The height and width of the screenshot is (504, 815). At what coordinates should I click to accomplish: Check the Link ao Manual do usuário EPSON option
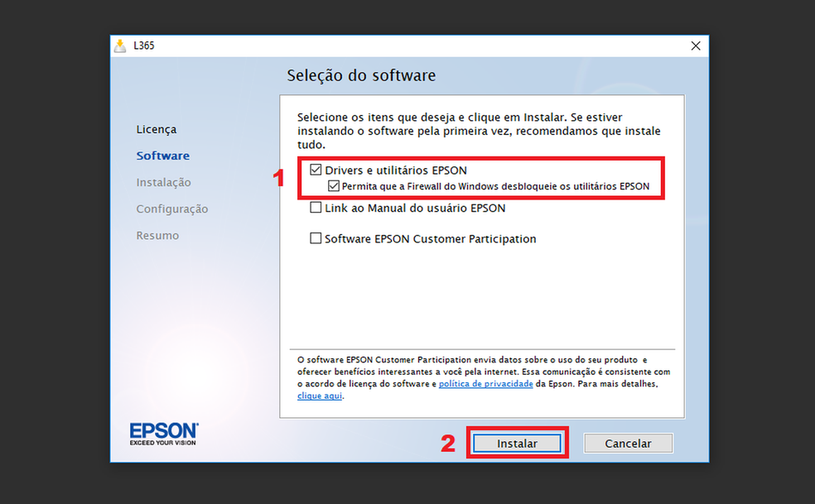[x=316, y=208]
